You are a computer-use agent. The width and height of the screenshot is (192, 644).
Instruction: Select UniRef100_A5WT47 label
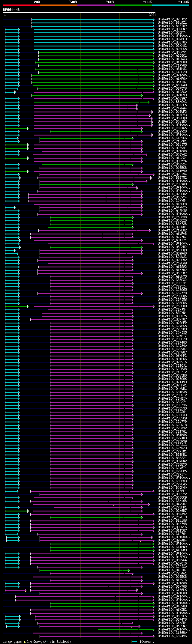172,82
